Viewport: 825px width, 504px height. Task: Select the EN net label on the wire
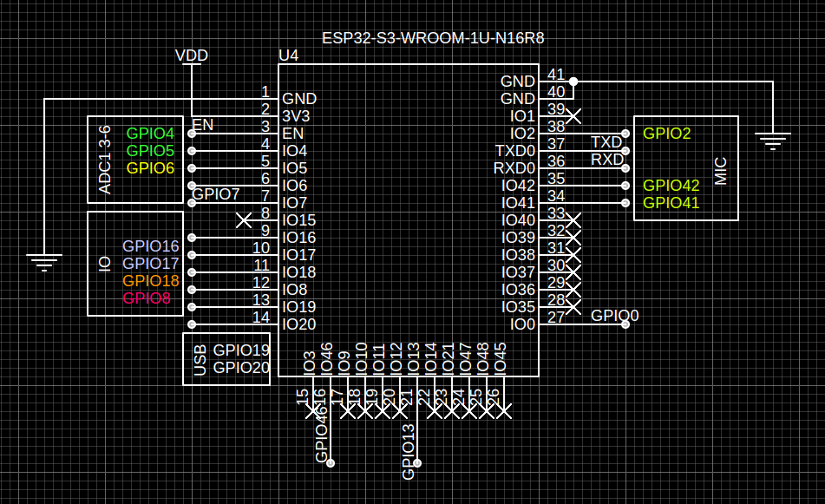[203, 125]
